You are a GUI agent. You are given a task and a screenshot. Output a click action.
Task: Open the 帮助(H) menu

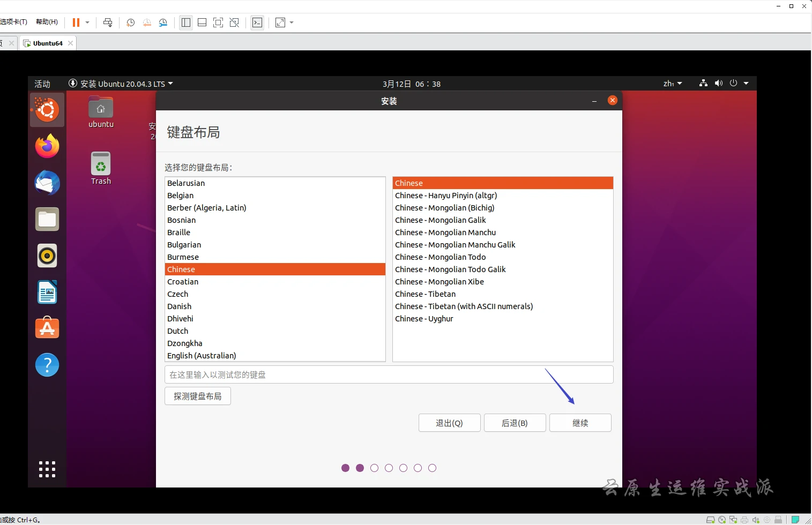pyautogui.click(x=47, y=22)
